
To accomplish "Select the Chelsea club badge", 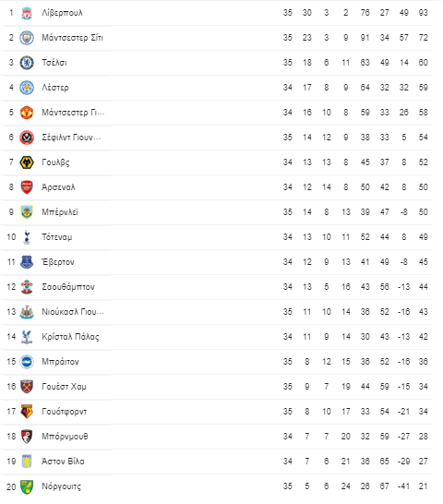I will pyautogui.click(x=27, y=63).
